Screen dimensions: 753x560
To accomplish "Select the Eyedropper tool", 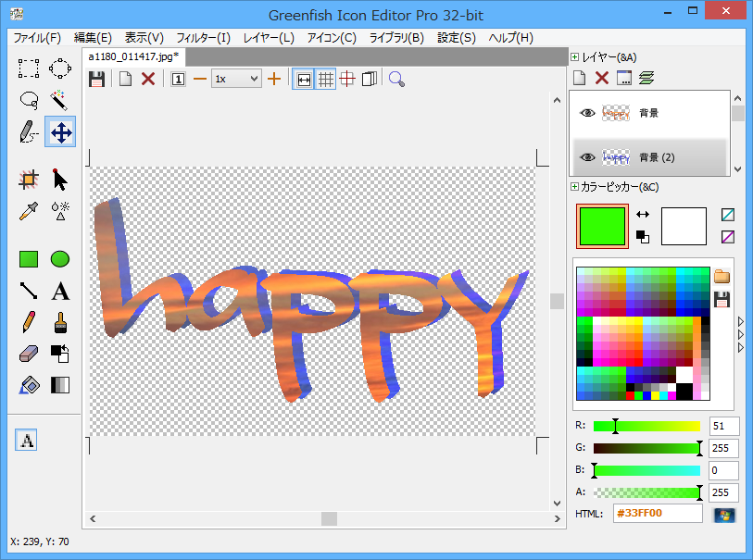I will 29,211.
